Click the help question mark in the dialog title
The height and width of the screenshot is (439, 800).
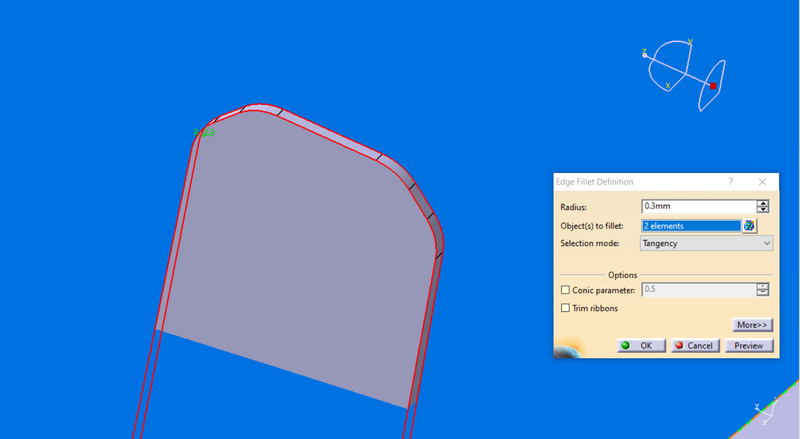(730, 182)
